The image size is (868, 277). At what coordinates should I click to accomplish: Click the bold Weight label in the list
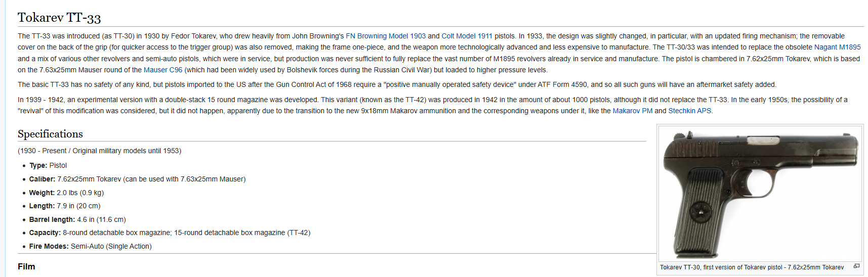(x=42, y=193)
